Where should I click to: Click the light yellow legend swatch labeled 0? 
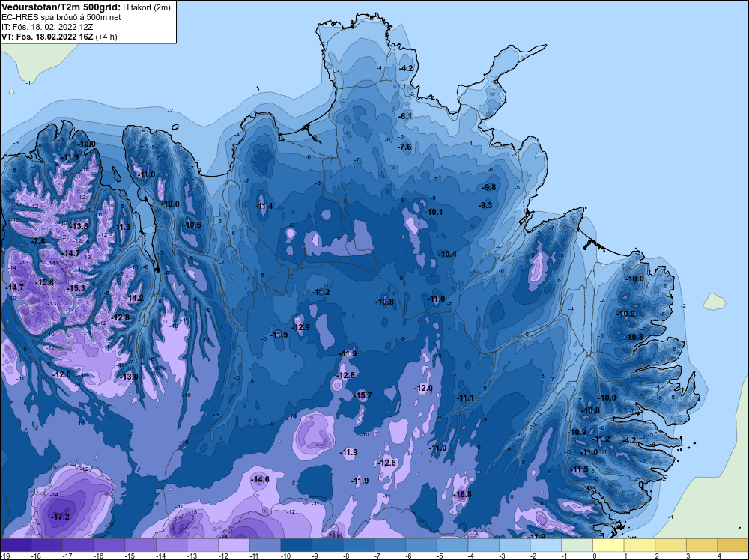(608, 545)
